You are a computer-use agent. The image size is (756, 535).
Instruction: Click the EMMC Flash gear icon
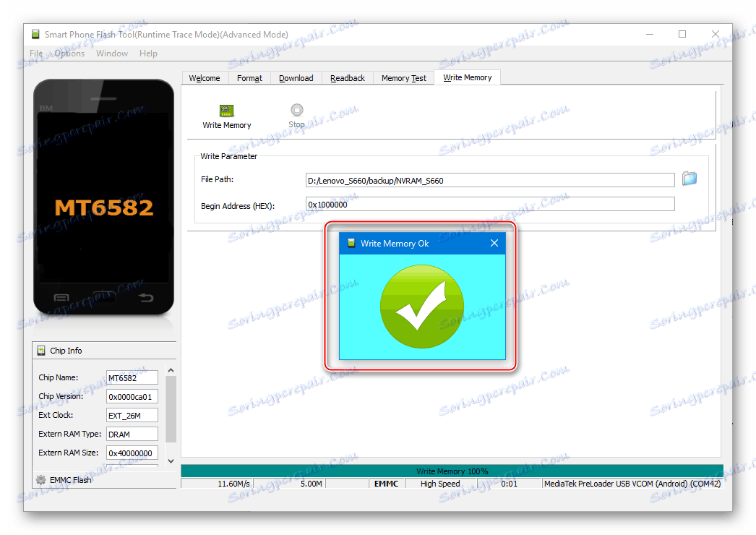(41, 479)
